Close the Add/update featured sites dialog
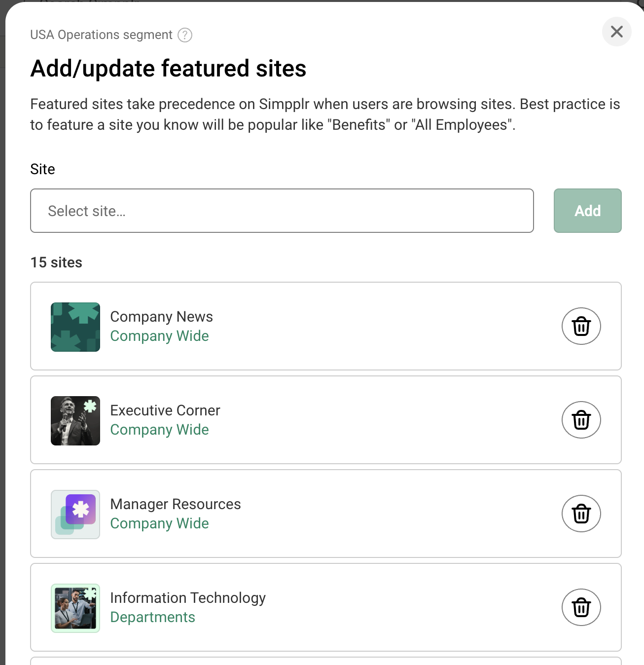Screen dimensions: 644x665 point(616,32)
